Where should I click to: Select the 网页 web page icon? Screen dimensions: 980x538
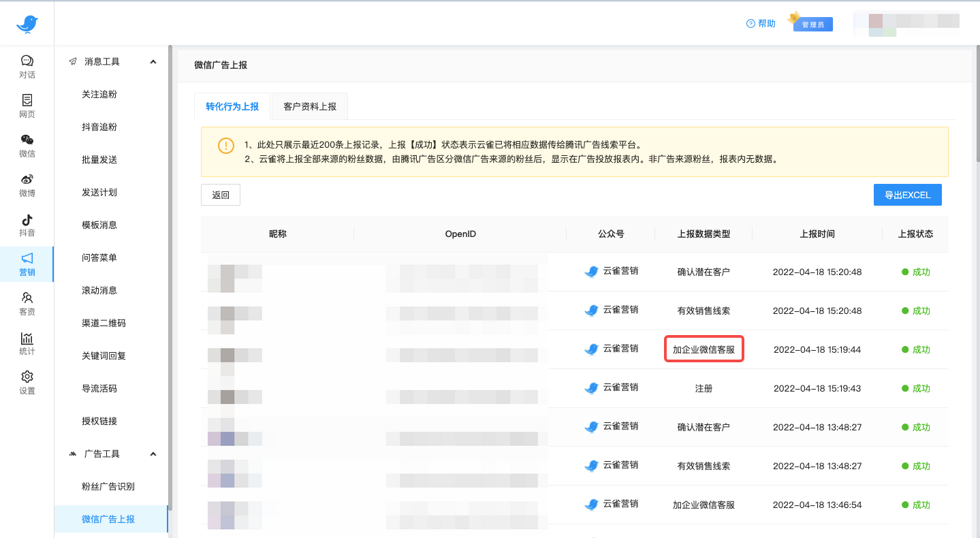click(27, 107)
